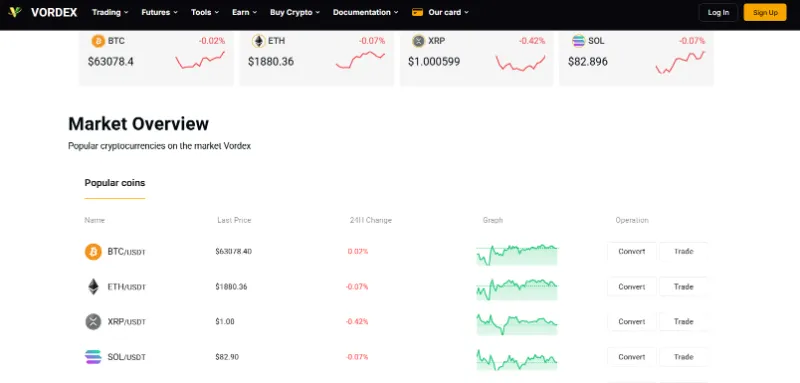
Task: Select the Popular coins tab
Action: (x=115, y=183)
